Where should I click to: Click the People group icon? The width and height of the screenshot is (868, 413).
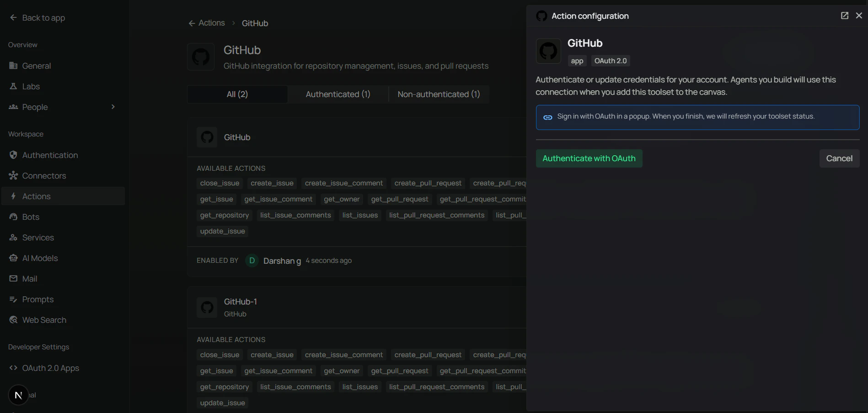(13, 107)
